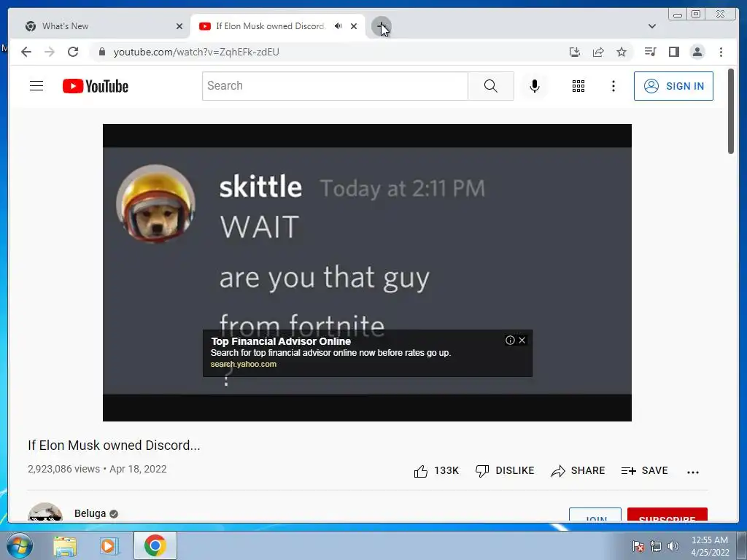Screen dimensions: 747x560
Task: Toggle Chrome side panel icon
Action: (x=673, y=52)
